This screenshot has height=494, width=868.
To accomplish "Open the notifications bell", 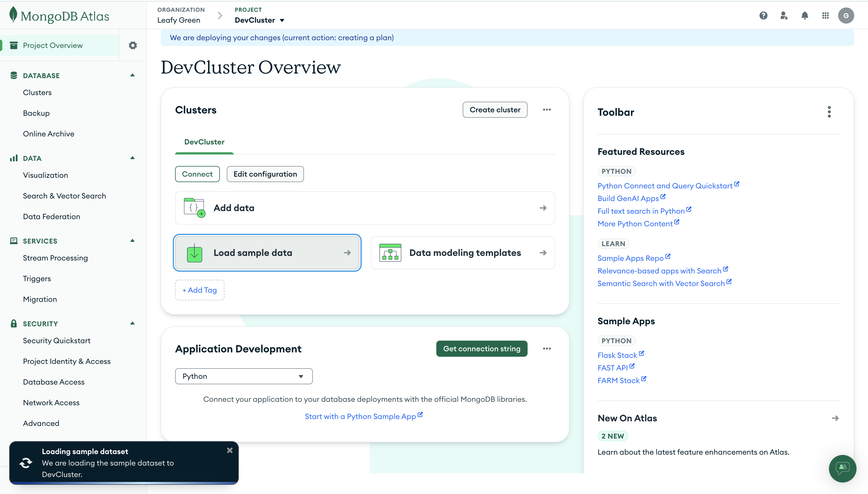I will tap(805, 16).
